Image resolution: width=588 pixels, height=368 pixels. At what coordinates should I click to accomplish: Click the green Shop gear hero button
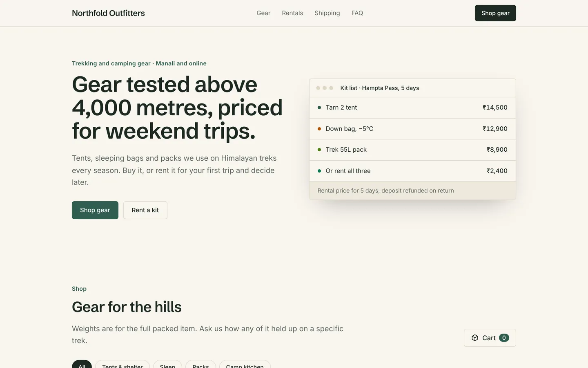click(x=95, y=210)
